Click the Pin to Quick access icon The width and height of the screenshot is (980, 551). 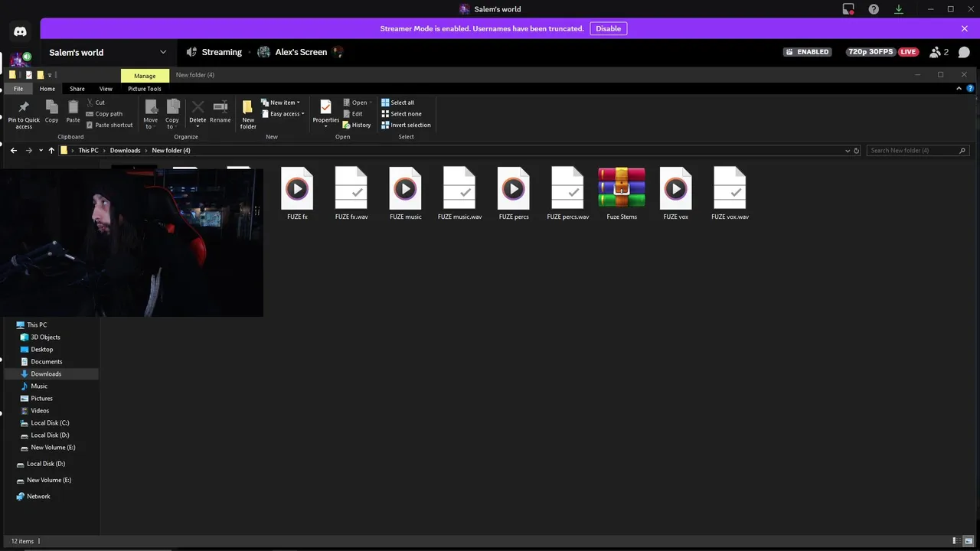pyautogui.click(x=24, y=107)
